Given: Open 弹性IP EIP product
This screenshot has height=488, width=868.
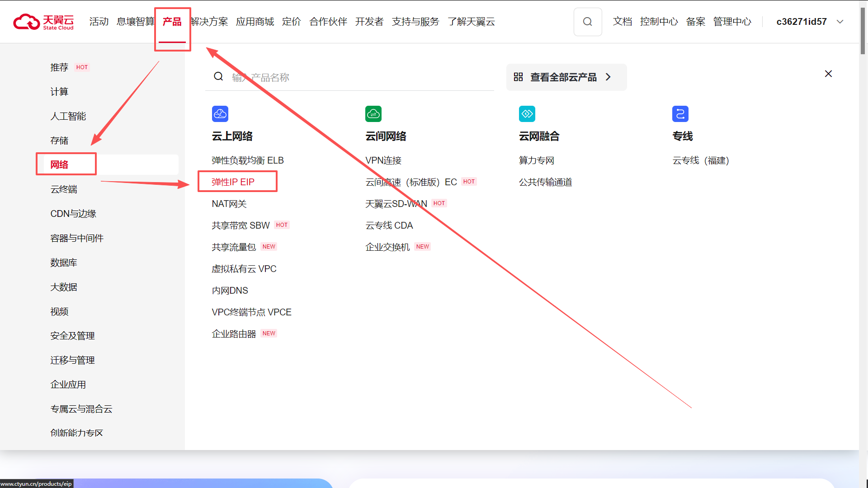Looking at the screenshot, I should [233, 182].
